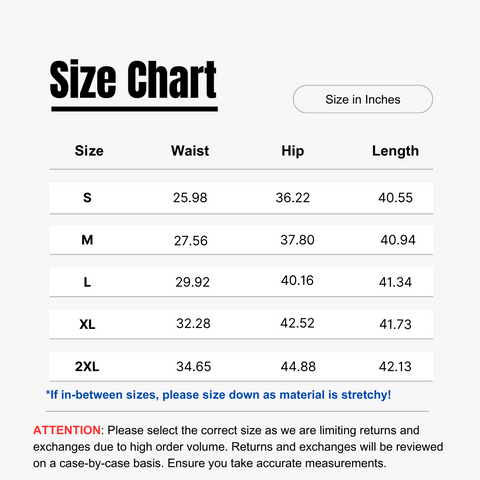The width and height of the screenshot is (480, 480).
Task: Click the 42.13 length value
Action: click(x=395, y=367)
